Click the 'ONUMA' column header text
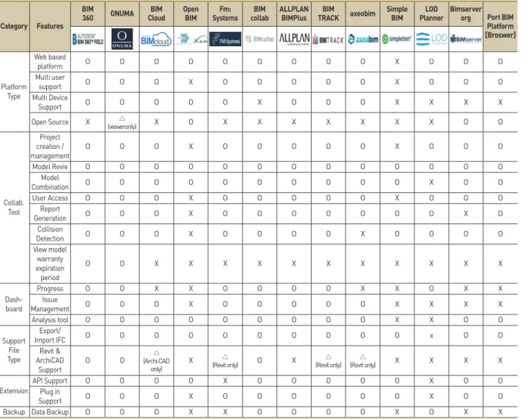The image size is (524, 420). point(122,13)
